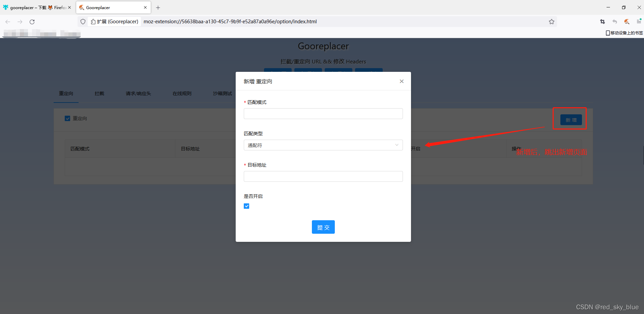Click the browser back arrow
The height and width of the screenshot is (314, 644).
(x=8, y=22)
